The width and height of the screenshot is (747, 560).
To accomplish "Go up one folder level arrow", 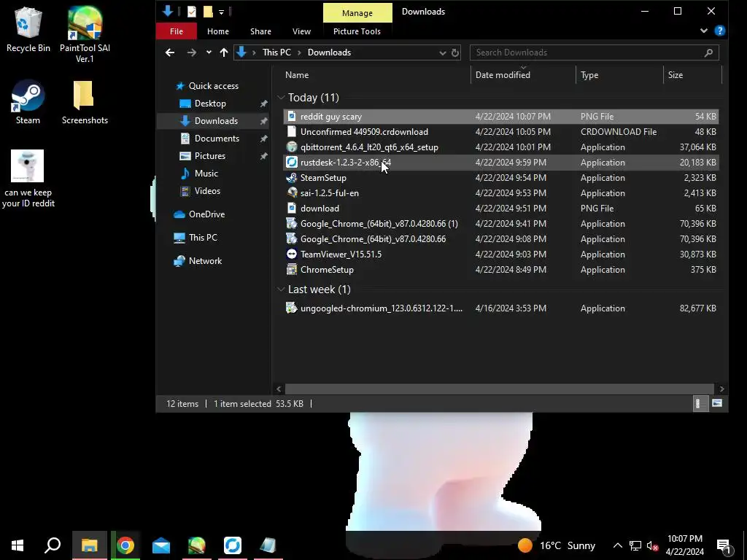I will pyautogui.click(x=223, y=52).
